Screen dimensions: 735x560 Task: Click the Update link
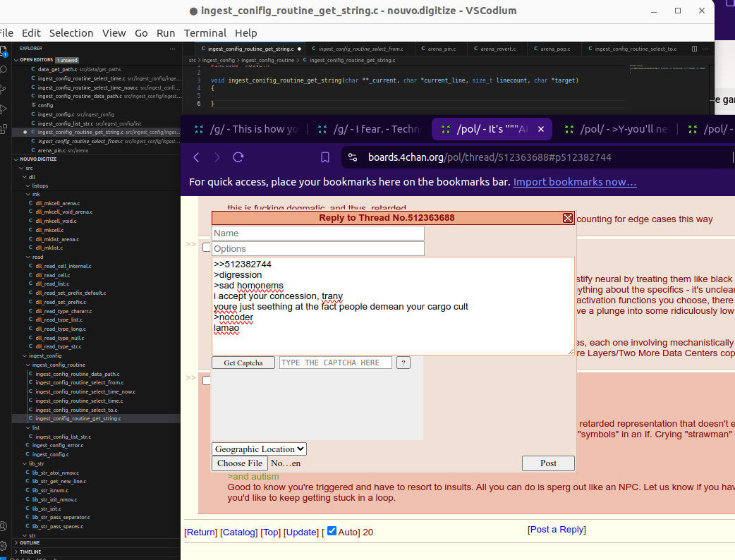[x=301, y=532]
